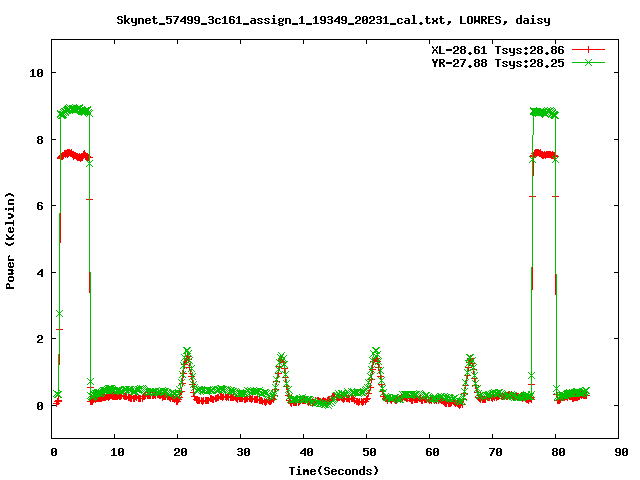The image size is (640, 480).
Task: Click the Power (Kelvin) axis label
Action: pos(10,241)
